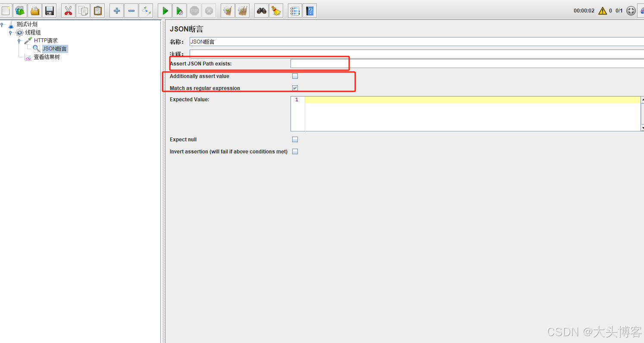Focus Assert JSON Path exists field
This screenshot has width=644, height=343.
point(467,64)
